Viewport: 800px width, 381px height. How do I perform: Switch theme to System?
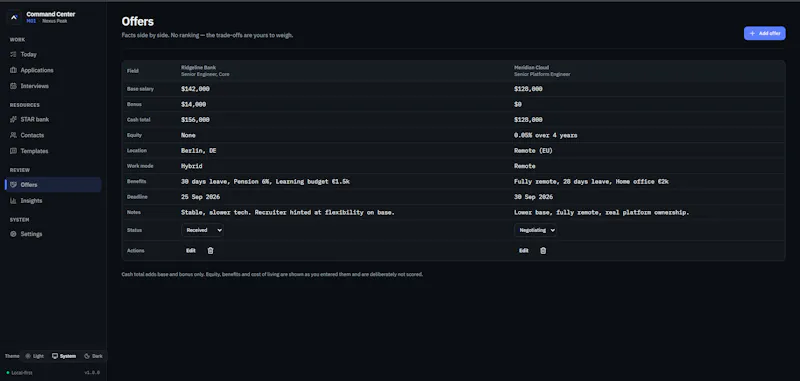point(64,356)
